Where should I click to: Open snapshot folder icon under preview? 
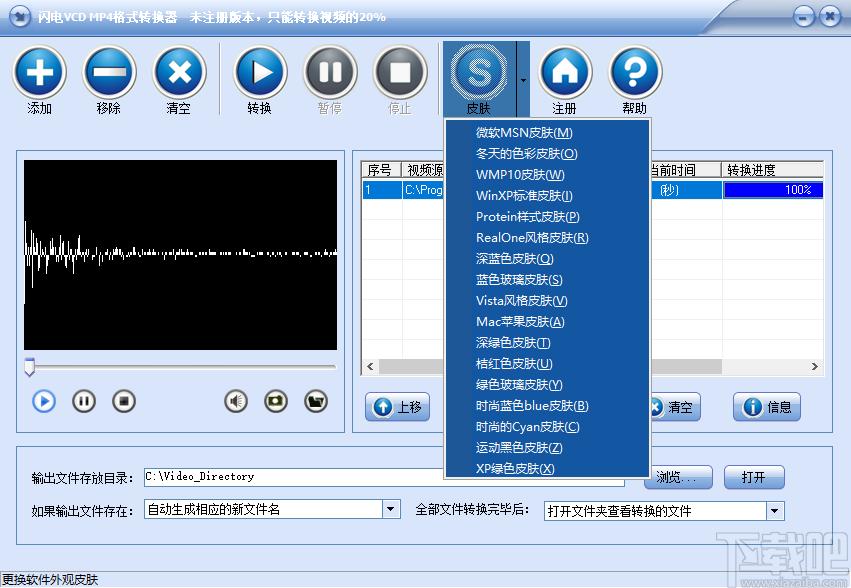tap(316, 402)
